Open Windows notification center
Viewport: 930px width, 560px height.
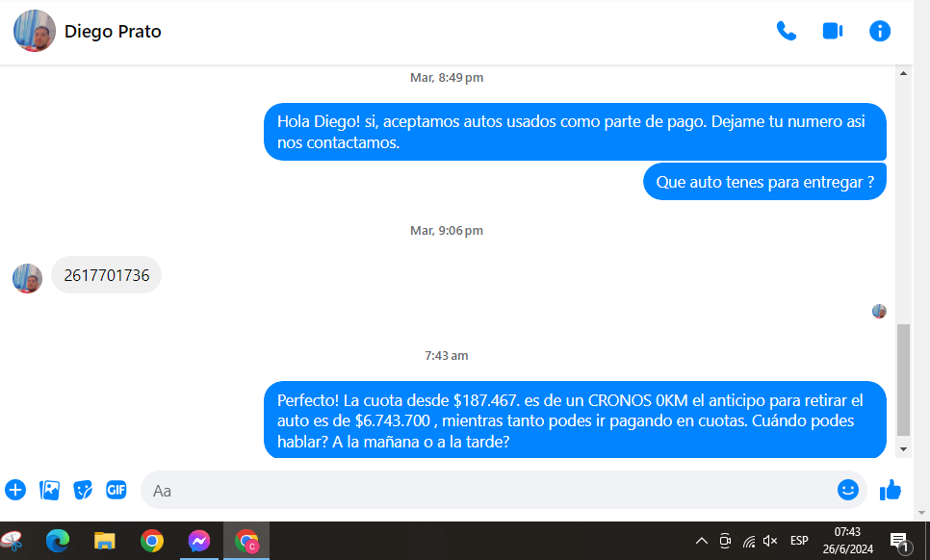point(899,541)
